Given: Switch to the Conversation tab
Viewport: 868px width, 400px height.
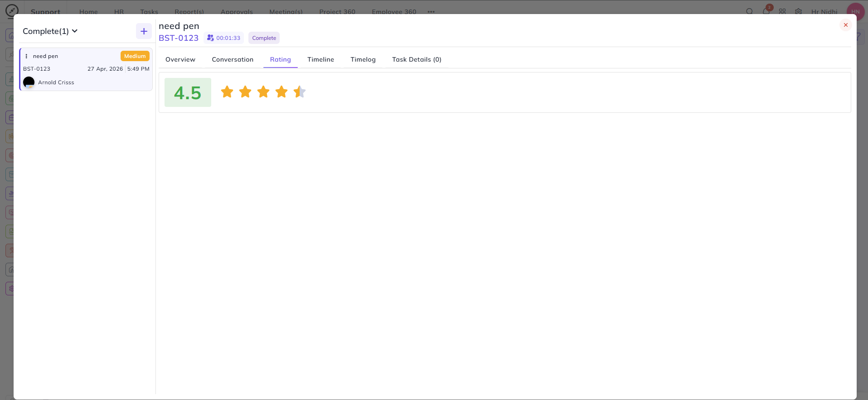Looking at the screenshot, I should (233, 59).
